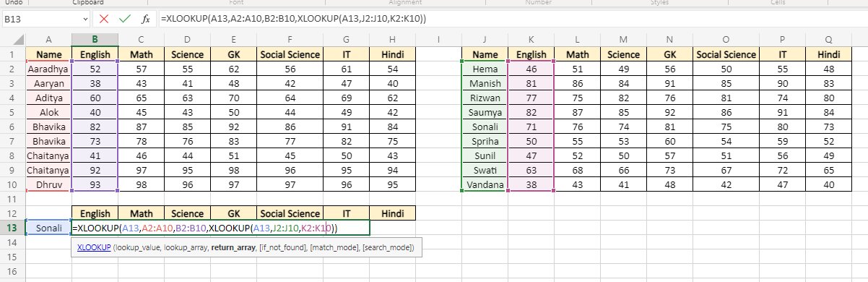Screen dimensions: 868x282
Task: Click the Name header in cell A1
Action: coord(48,54)
